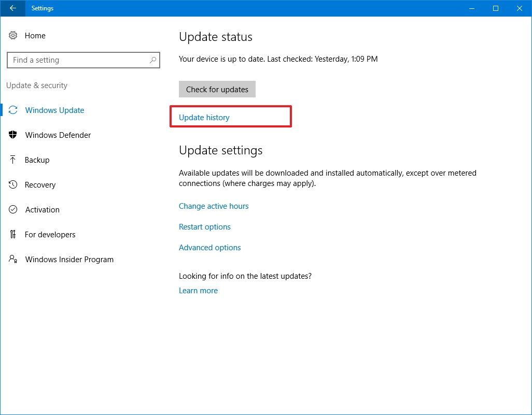Viewport: 532px width, 415px height.
Task: Select the Windows Update sync icon
Action: click(13, 110)
